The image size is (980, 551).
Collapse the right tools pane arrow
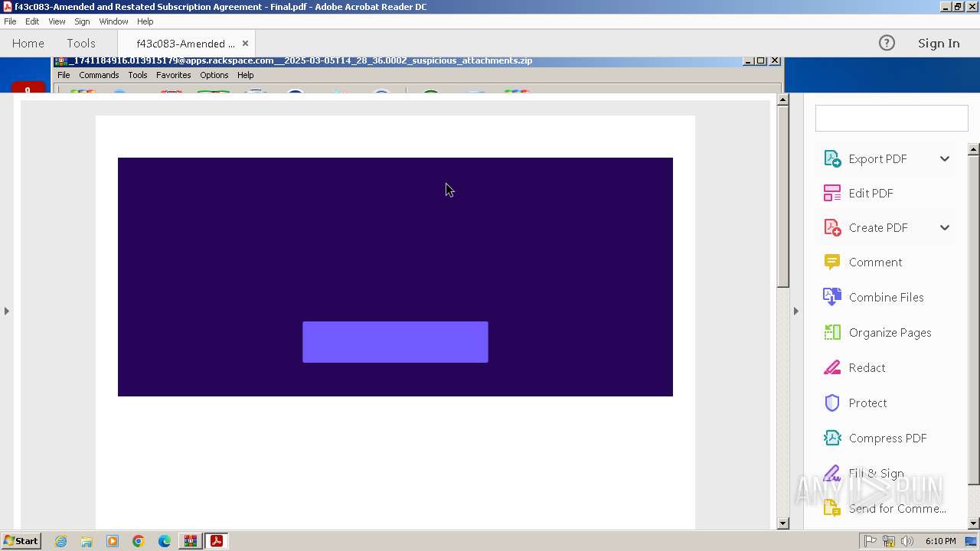click(x=795, y=311)
